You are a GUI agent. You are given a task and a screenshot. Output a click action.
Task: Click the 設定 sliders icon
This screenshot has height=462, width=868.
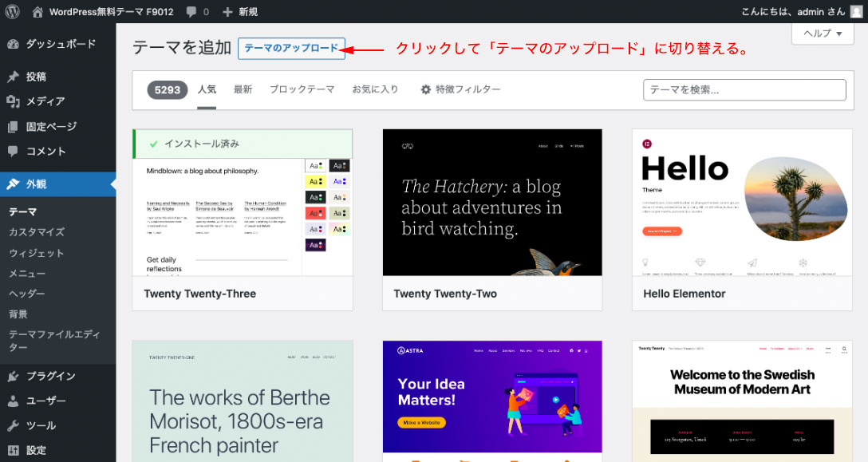coord(14,450)
